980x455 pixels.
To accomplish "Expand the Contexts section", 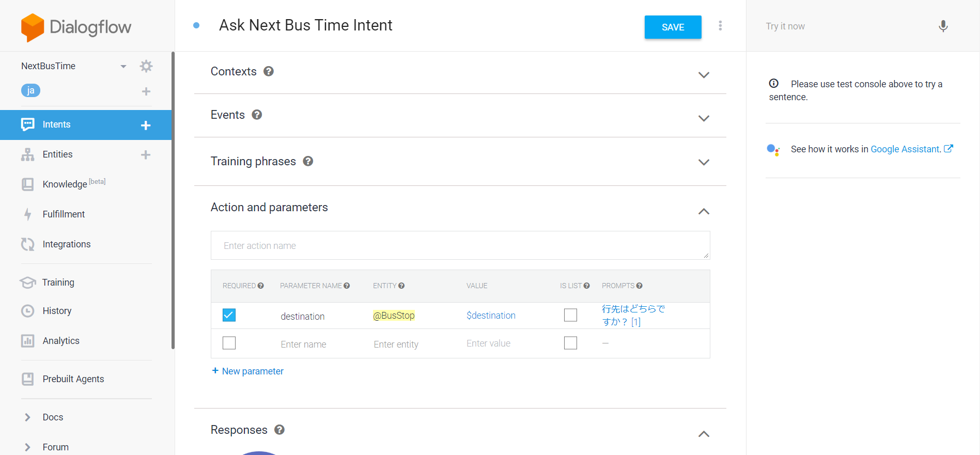I will 704,75.
